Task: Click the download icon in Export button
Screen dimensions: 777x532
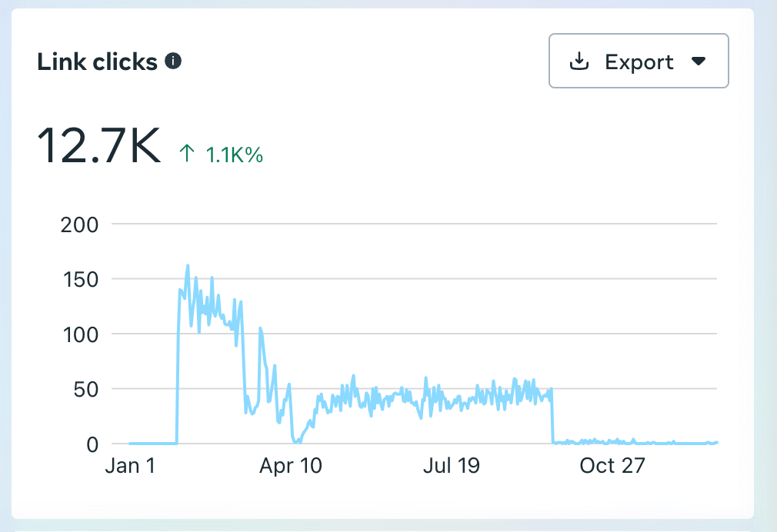Action: (x=579, y=62)
